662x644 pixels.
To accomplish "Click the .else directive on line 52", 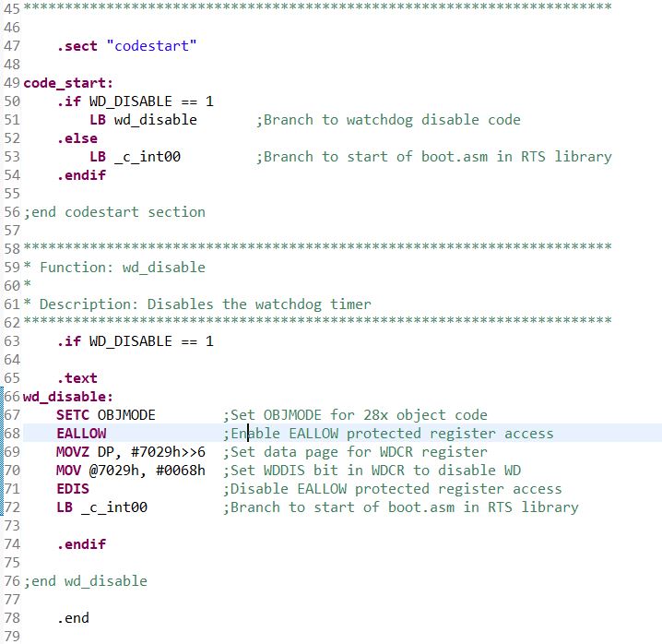I will [77, 138].
